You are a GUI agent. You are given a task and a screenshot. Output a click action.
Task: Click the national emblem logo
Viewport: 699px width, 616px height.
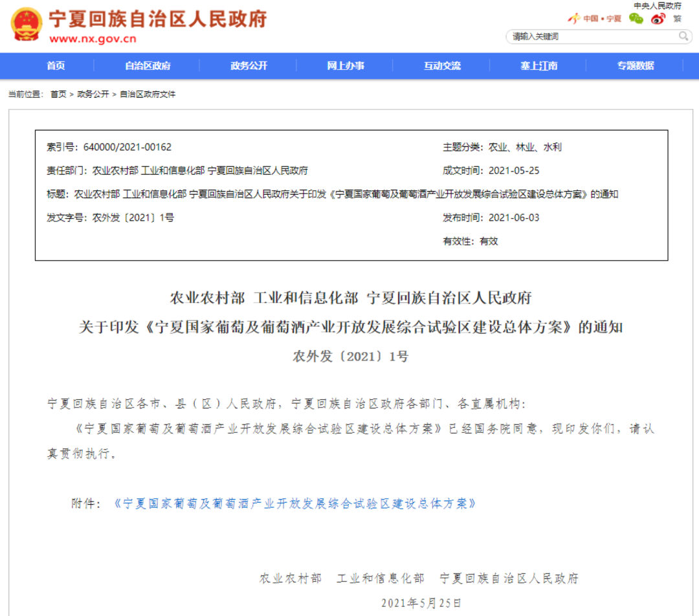coord(26,24)
